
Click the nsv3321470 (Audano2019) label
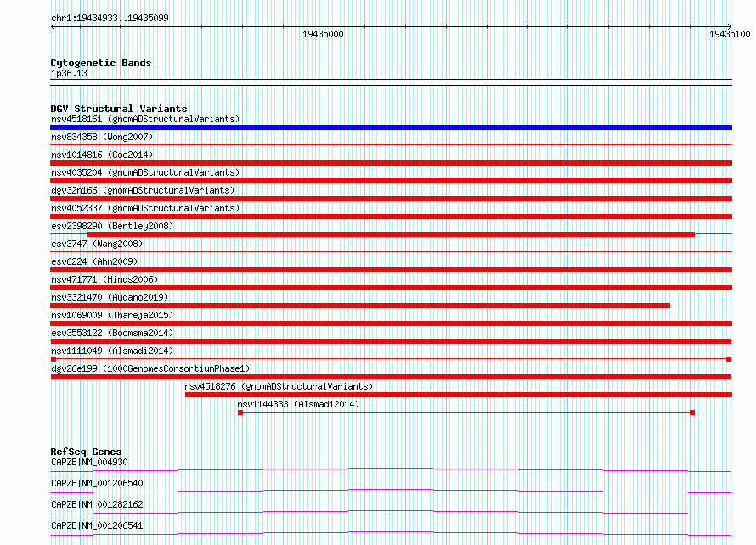click(110, 297)
